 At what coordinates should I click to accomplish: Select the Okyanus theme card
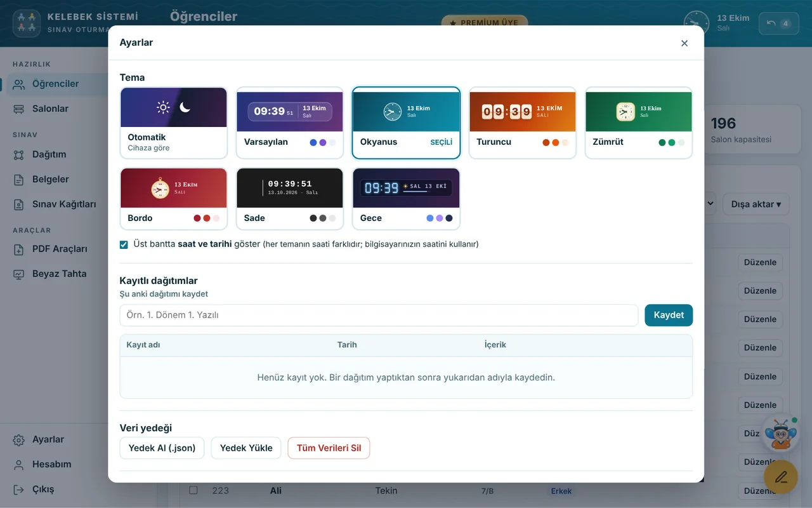(x=406, y=123)
